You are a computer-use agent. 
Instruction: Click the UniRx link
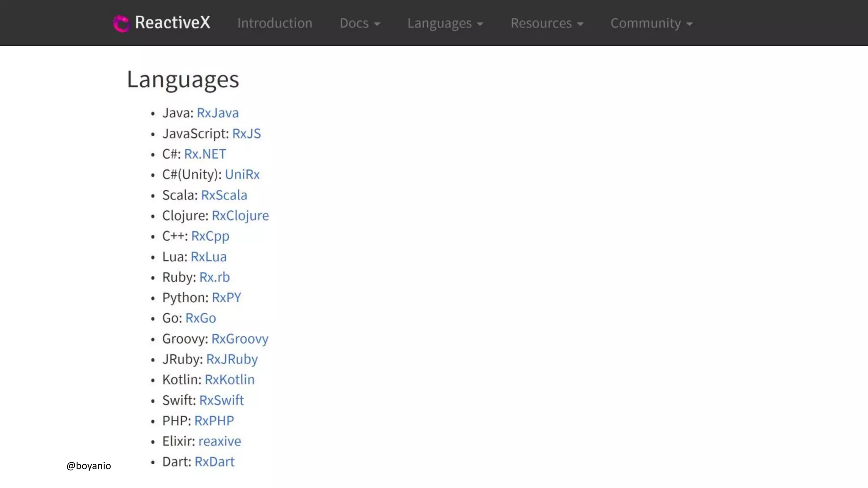coord(242,175)
